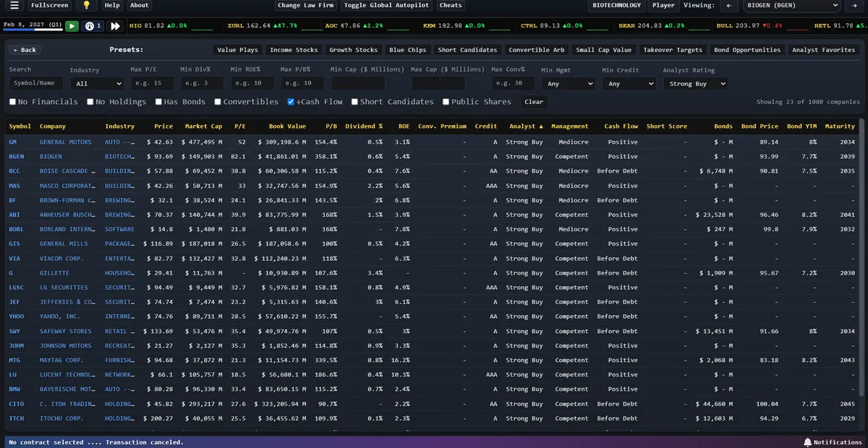Go back with the Back button

25,50
